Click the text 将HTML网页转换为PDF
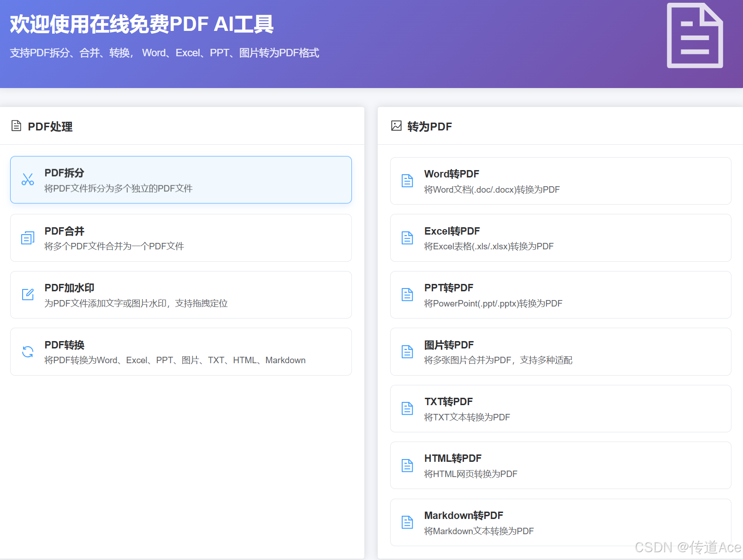 pyautogui.click(x=470, y=474)
